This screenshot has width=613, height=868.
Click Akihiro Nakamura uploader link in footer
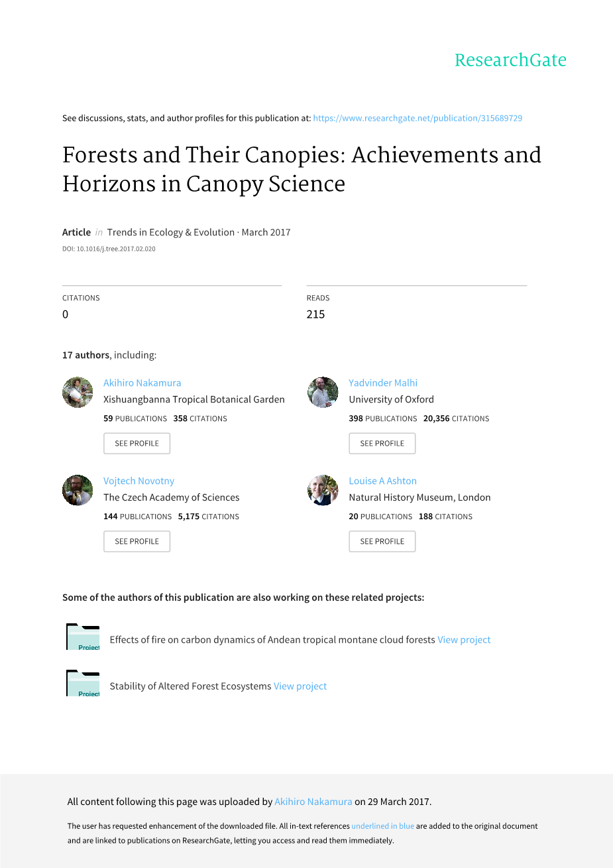tap(313, 802)
